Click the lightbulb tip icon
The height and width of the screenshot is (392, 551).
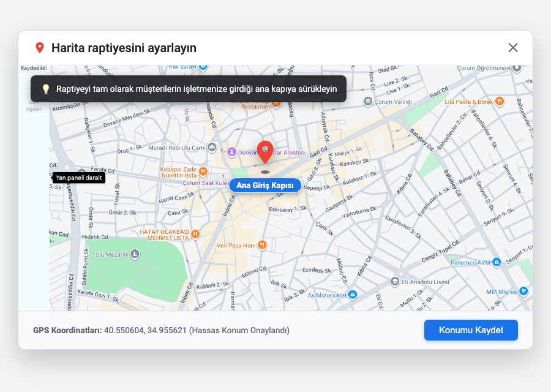[x=46, y=89]
